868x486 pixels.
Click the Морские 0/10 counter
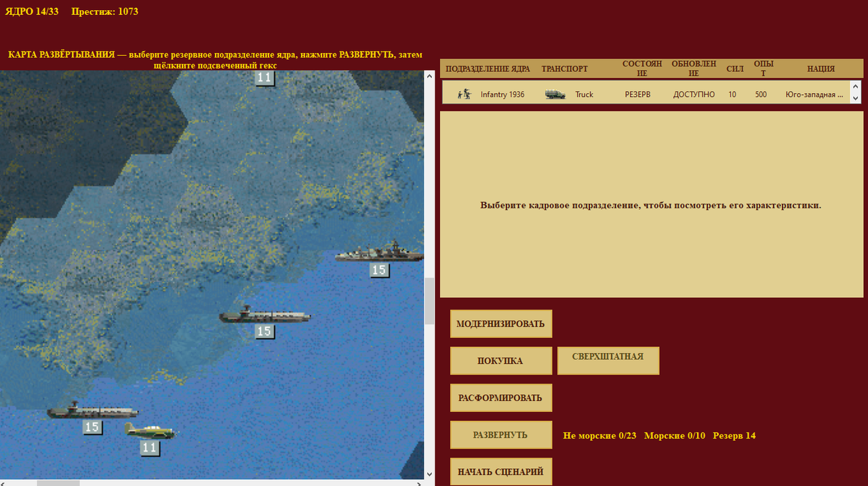tap(675, 435)
